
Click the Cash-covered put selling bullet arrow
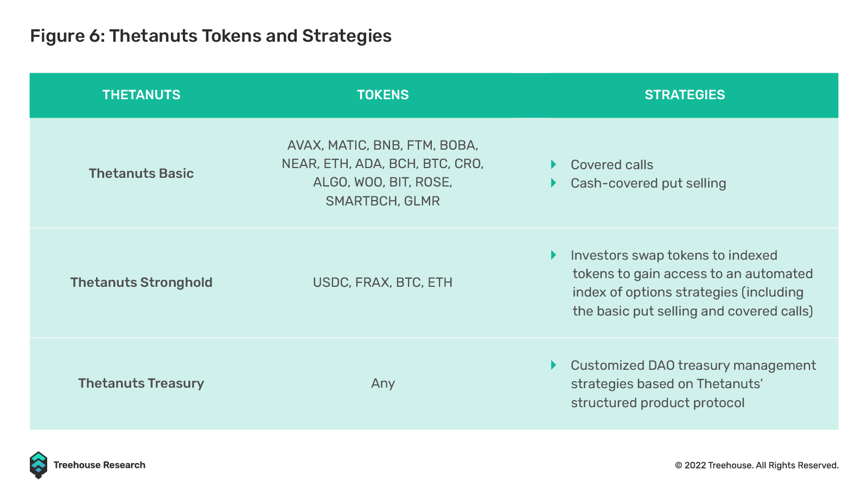[553, 183]
